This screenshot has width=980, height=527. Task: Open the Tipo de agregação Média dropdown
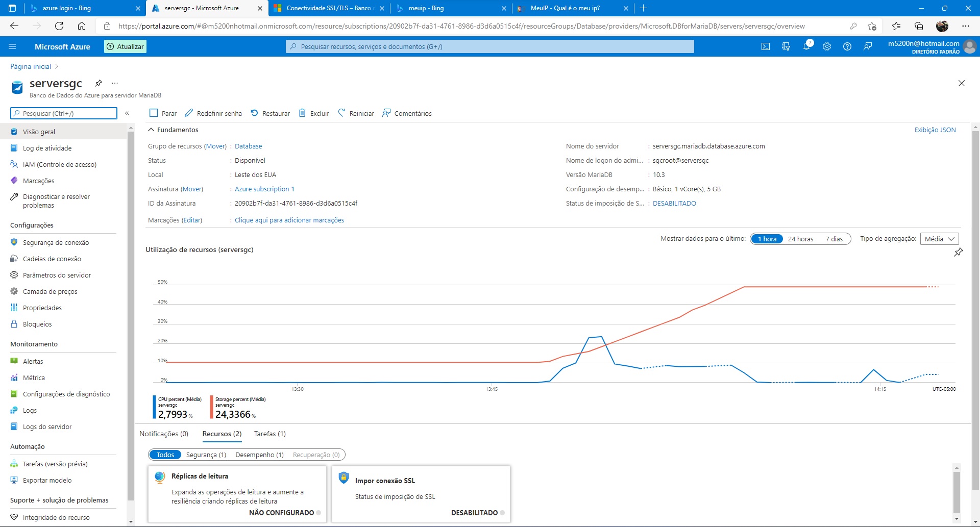coord(939,239)
